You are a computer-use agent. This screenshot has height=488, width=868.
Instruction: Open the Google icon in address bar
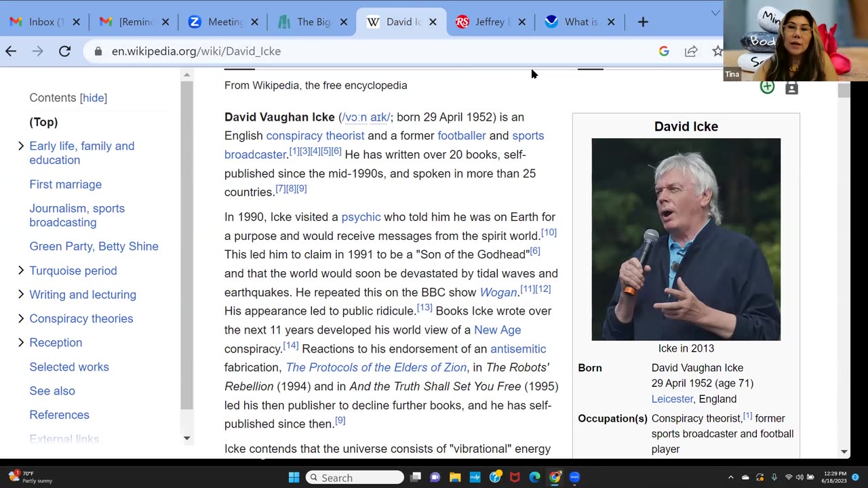click(x=664, y=51)
